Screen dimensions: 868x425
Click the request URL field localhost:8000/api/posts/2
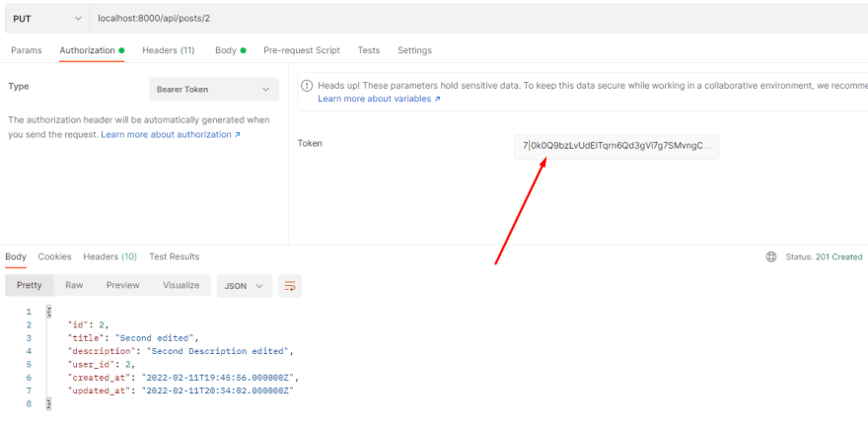click(478, 19)
